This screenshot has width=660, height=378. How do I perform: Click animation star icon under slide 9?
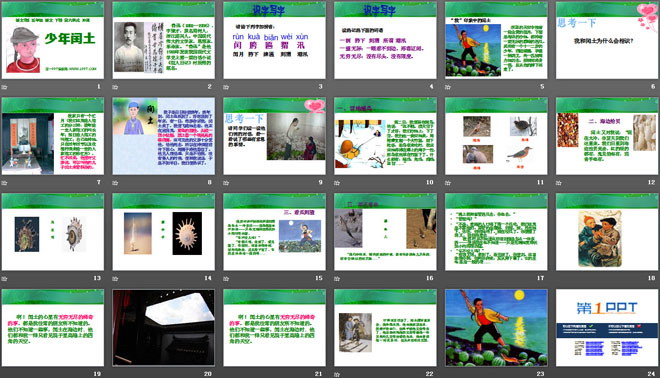226,183
